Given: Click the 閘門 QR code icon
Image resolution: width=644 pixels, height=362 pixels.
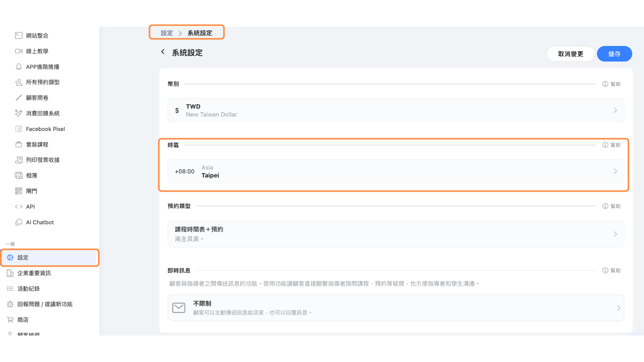Looking at the screenshot, I should click(x=19, y=191).
